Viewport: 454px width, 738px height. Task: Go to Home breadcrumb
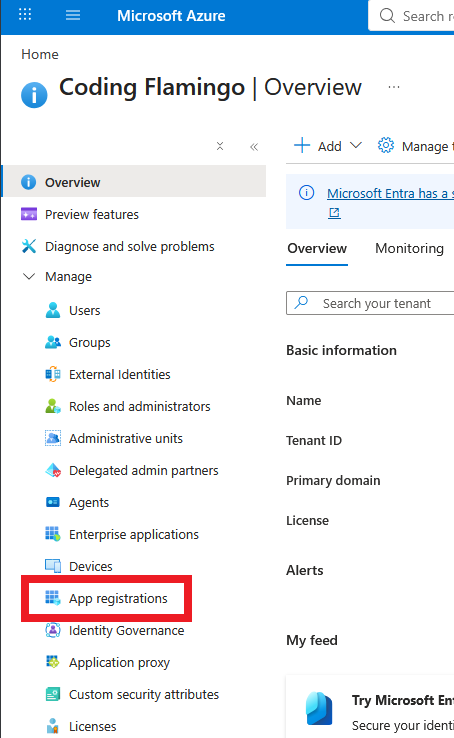[40, 54]
